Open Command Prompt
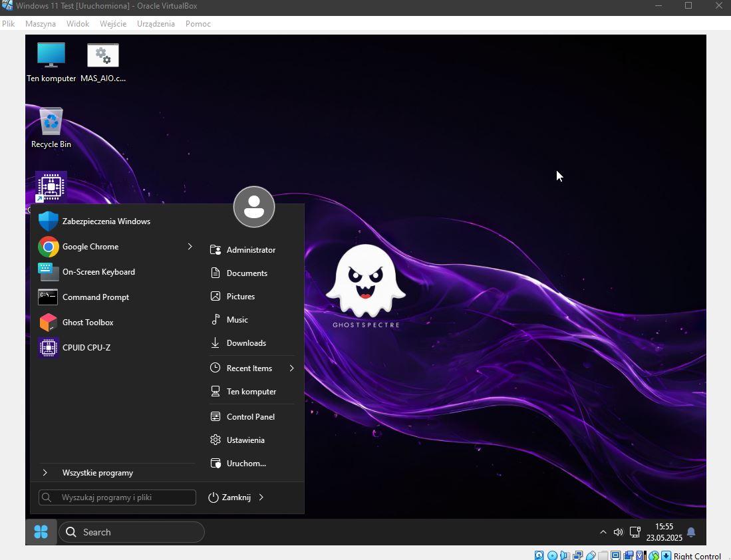The height and width of the screenshot is (560, 731). 95,297
